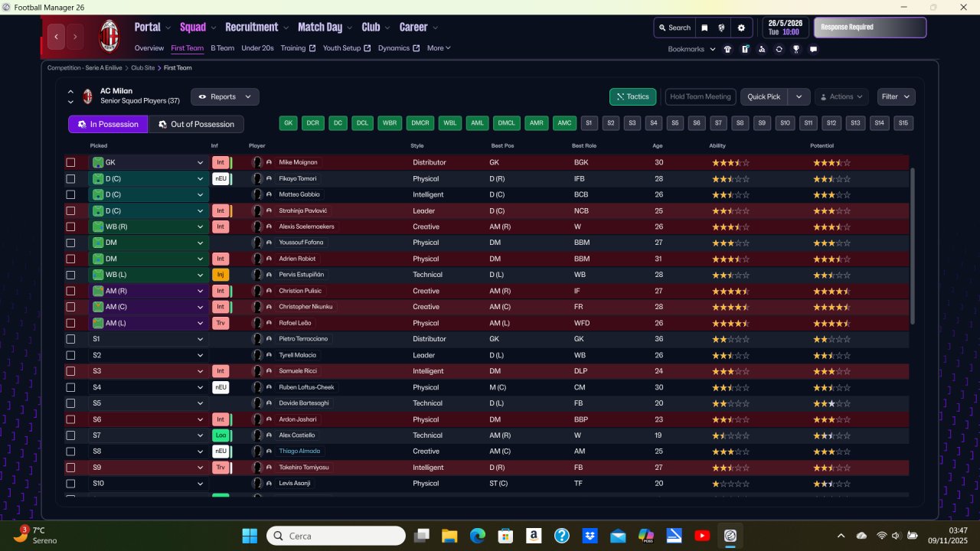Tick the checkbox for Christian Pulisic
Image resolution: width=980 pixels, height=551 pixels.
tap(70, 291)
